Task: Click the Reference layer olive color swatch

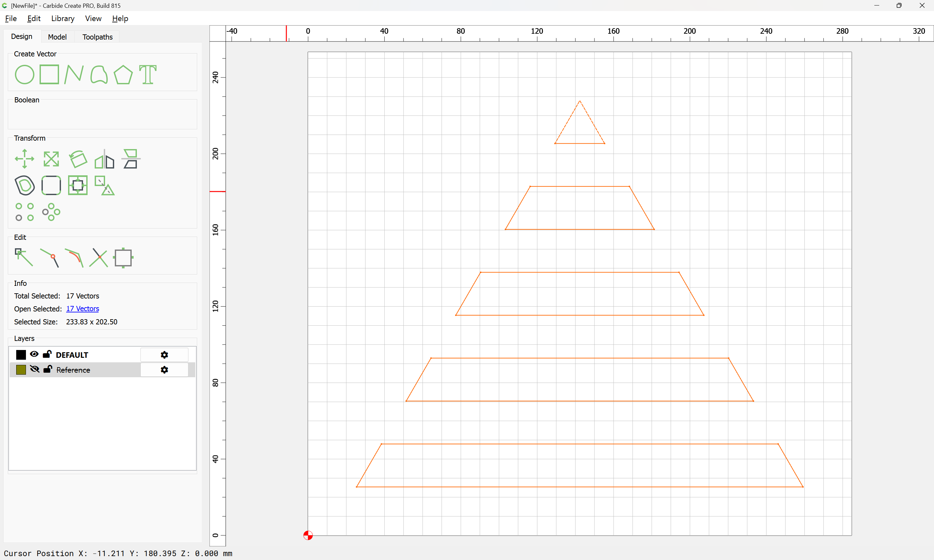Action: pyautogui.click(x=21, y=370)
